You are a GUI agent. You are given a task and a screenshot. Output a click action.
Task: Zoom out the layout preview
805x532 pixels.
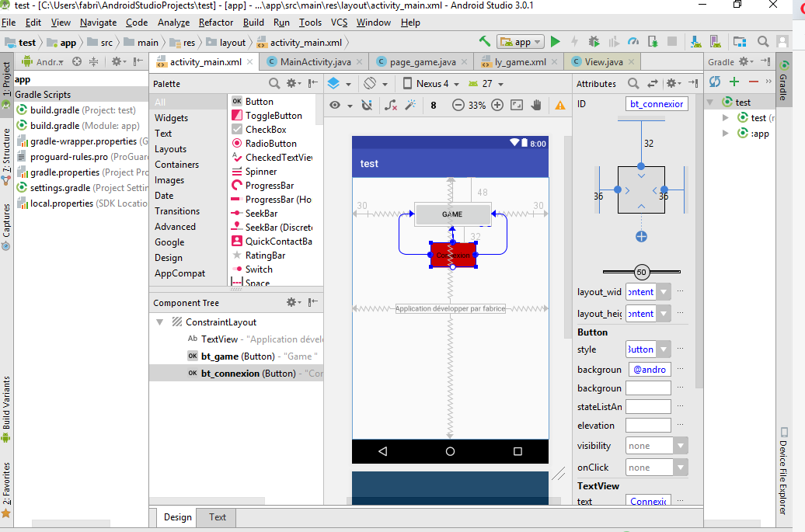(458, 105)
